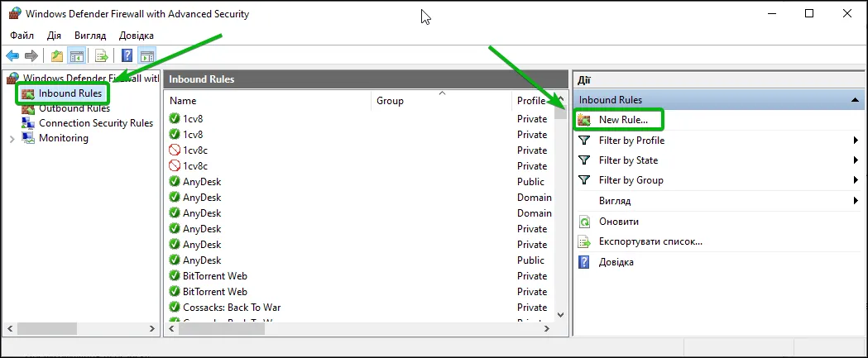The height and width of the screenshot is (358, 868).
Task: Open the Filter by Profile submenu
Action: tap(718, 141)
